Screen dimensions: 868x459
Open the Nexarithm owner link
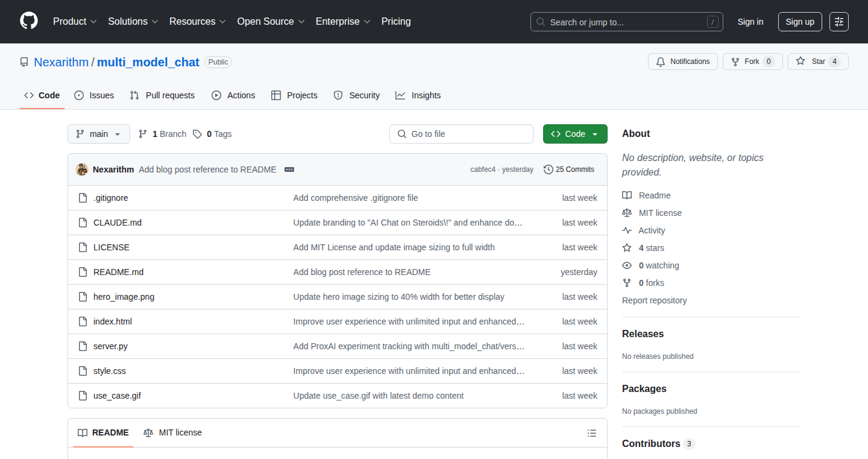[61, 62]
